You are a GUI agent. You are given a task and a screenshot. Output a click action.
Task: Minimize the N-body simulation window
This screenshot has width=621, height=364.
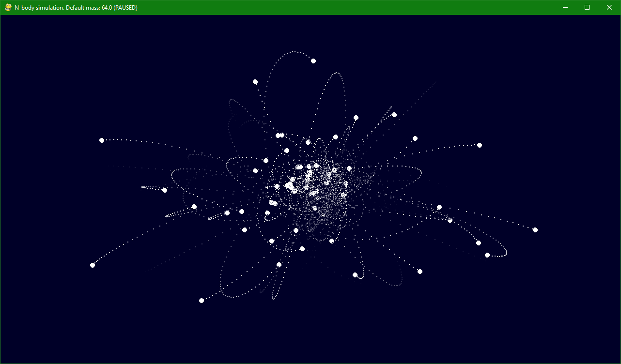click(x=565, y=7)
